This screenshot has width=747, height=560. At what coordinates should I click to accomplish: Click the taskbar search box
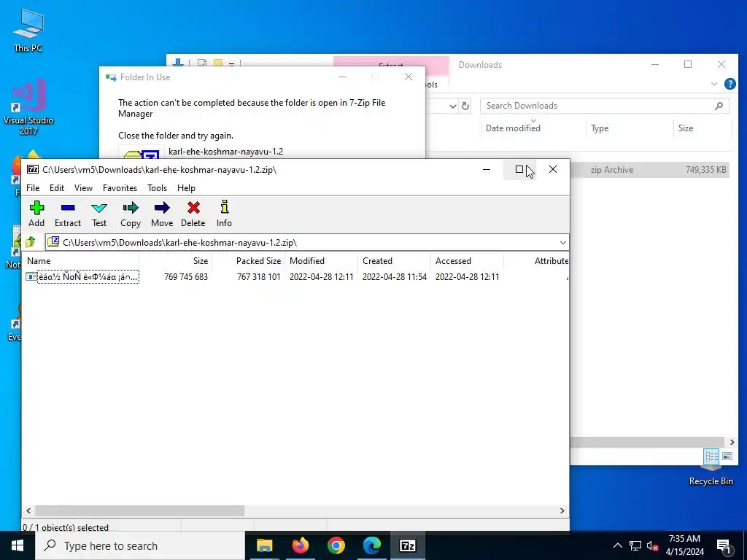[x=140, y=545]
